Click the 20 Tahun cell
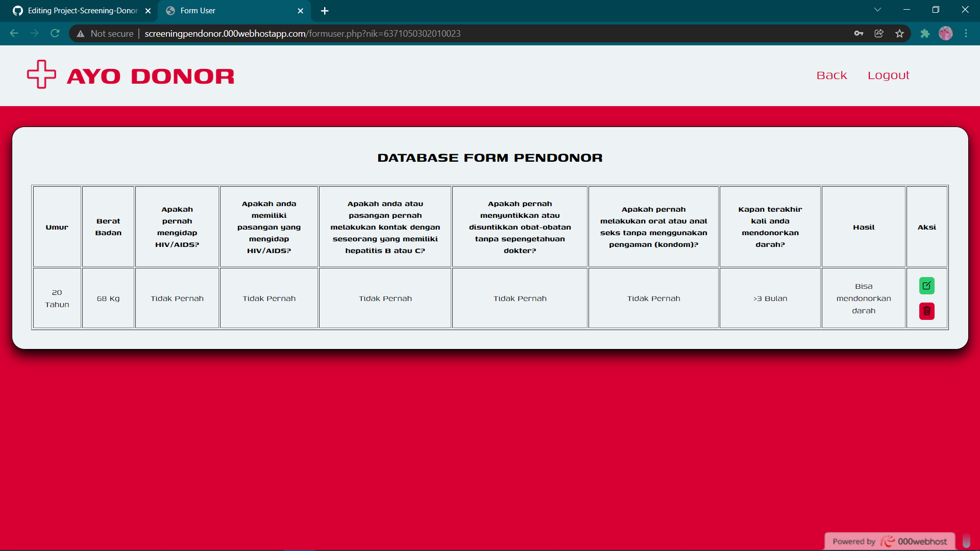Image resolution: width=980 pixels, height=551 pixels. pyautogui.click(x=57, y=298)
